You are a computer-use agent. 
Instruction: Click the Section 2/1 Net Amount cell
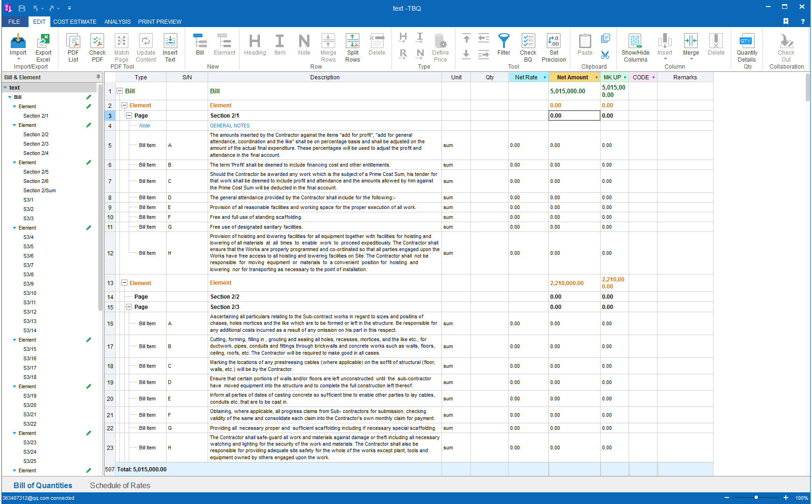click(x=574, y=116)
